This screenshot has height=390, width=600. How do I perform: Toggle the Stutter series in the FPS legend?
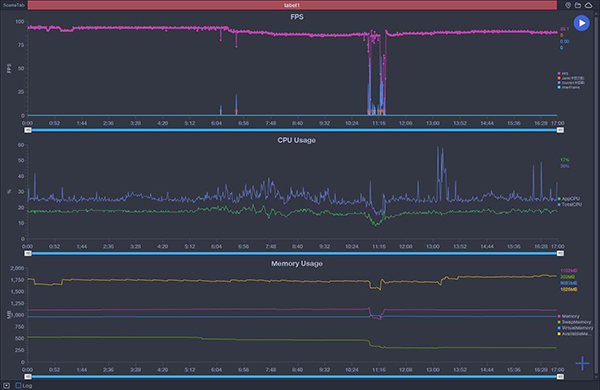tap(571, 83)
